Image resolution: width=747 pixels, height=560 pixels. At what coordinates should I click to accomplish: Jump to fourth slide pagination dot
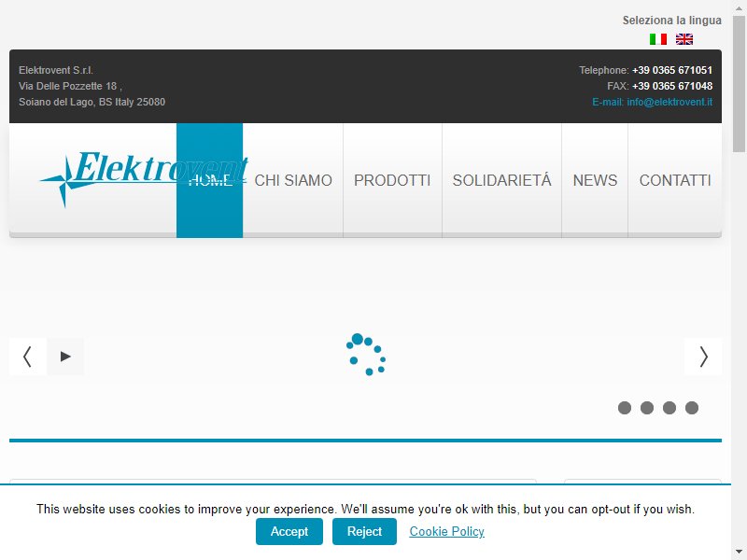coord(691,408)
